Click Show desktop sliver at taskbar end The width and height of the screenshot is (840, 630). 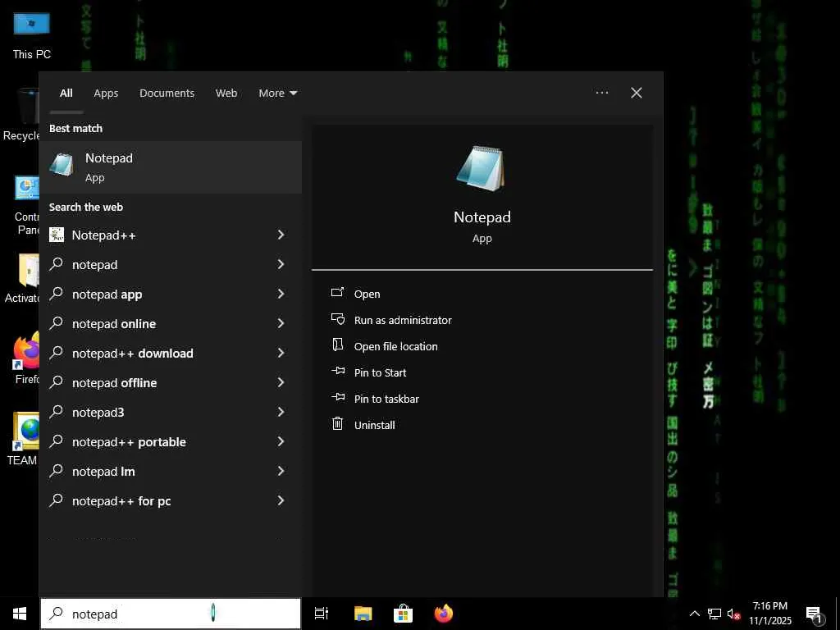(x=838, y=614)
